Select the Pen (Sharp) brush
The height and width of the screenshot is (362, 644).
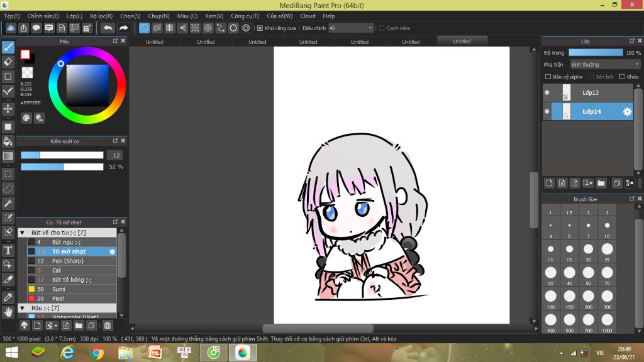tap(72, 261)
